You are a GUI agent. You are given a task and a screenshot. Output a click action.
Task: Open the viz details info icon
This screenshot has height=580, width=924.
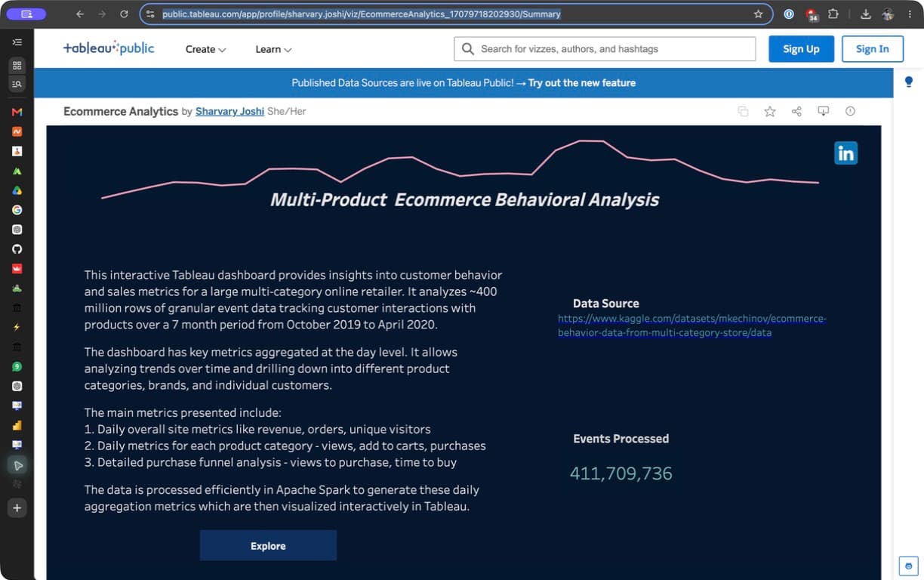[x=850, y=112]
